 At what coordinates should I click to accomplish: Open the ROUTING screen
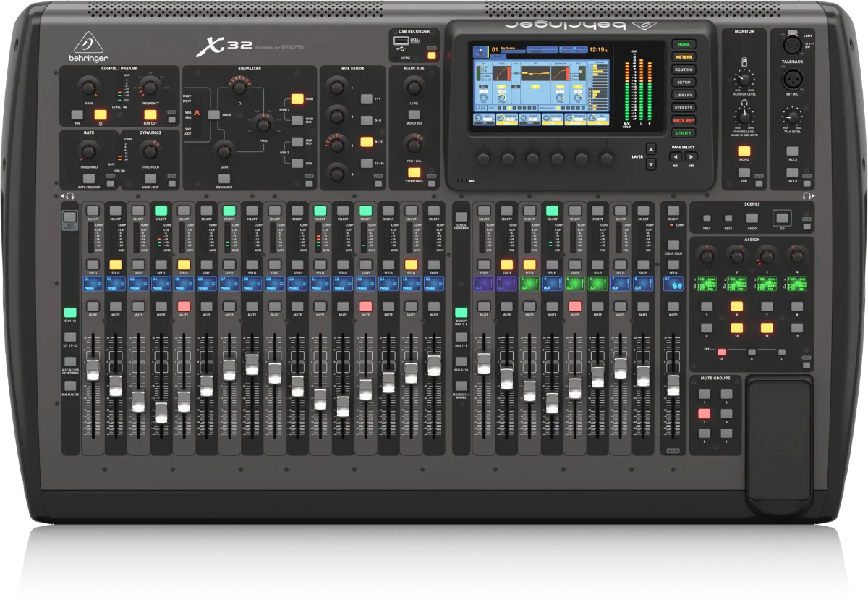[x=684, y=69]
